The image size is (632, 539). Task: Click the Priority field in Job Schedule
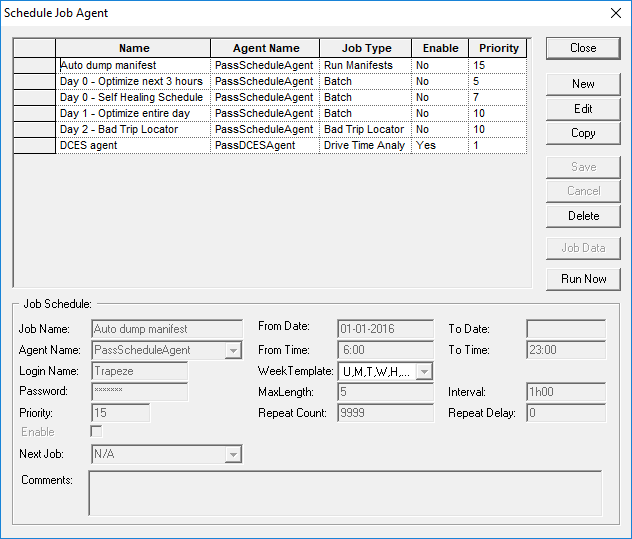[x=121, y=413]
